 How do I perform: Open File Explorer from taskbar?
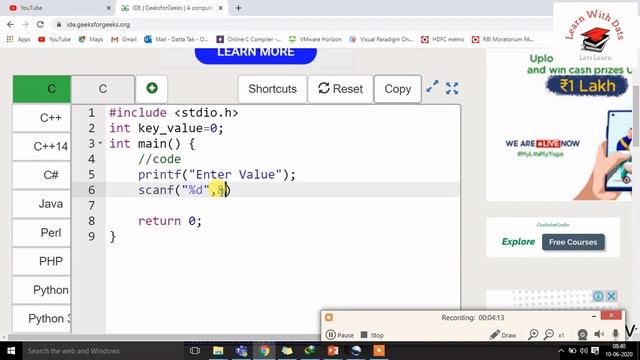pos(218,351)
